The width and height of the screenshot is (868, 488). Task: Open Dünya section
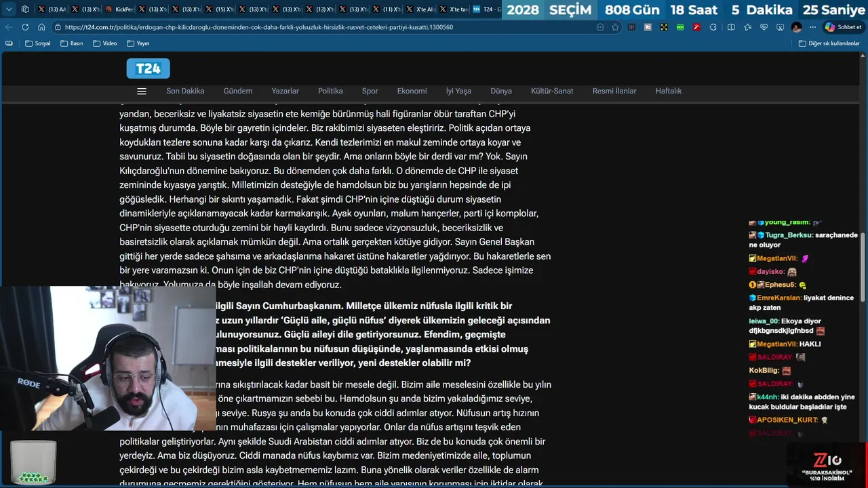(501, 91)
